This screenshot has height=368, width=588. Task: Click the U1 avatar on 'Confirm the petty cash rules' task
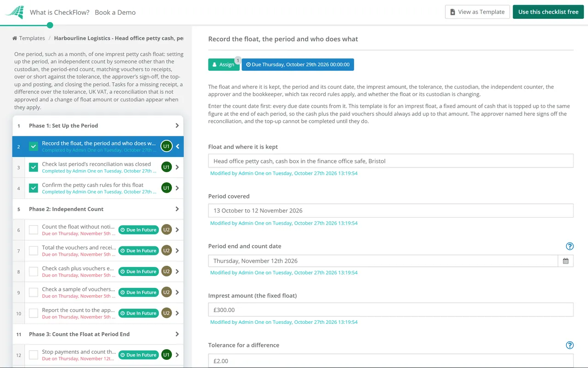click(166, 188)
